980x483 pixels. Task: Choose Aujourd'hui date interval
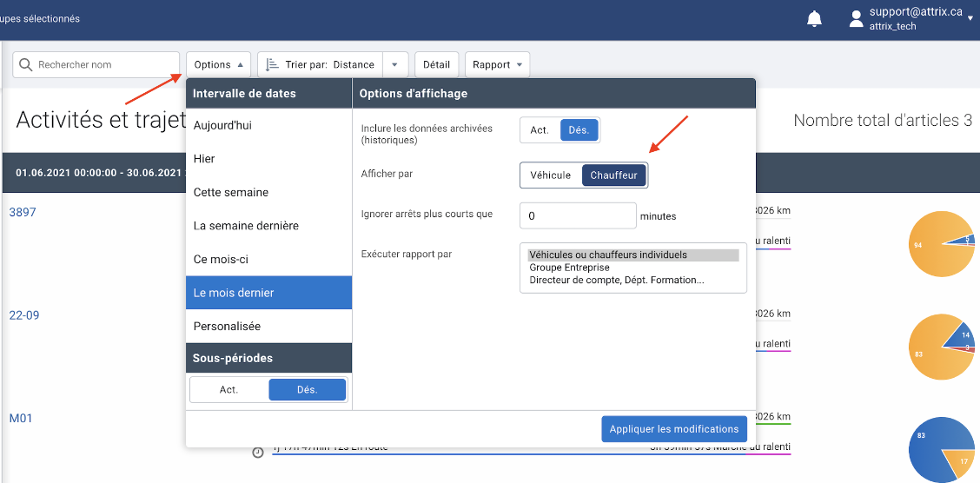pyautogui.click(x=268, y=126)
